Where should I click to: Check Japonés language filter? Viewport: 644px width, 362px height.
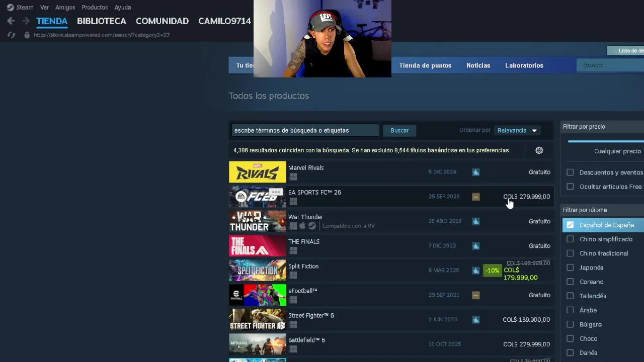(x=570, y=267)
